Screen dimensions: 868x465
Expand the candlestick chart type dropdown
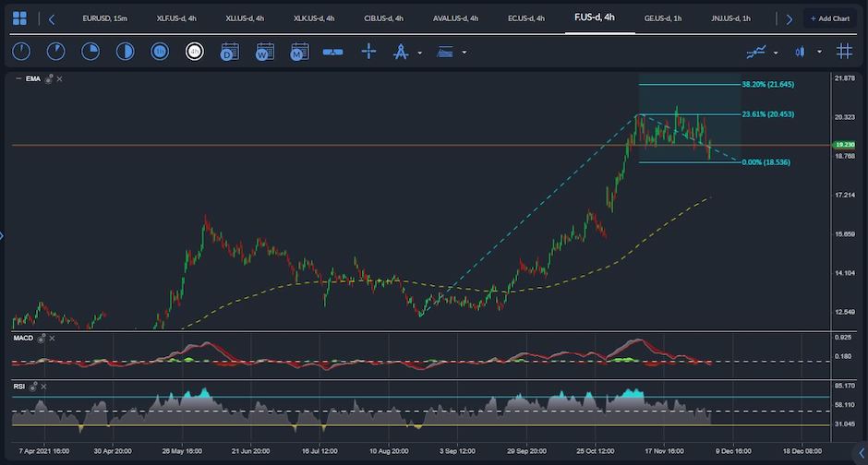[x=820, y=53]
